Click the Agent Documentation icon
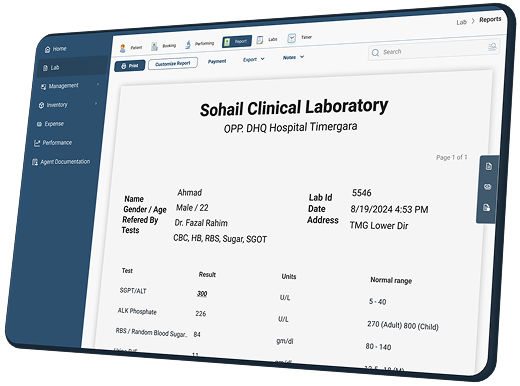The width and height of the screenshot is (520, 386). tap(35, 162)
